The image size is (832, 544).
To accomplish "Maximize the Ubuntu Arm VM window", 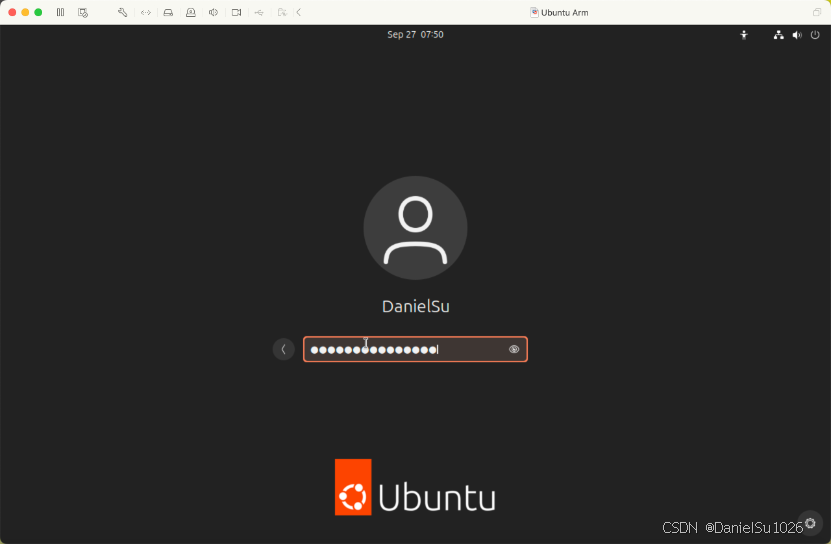I will coord(38,12).
